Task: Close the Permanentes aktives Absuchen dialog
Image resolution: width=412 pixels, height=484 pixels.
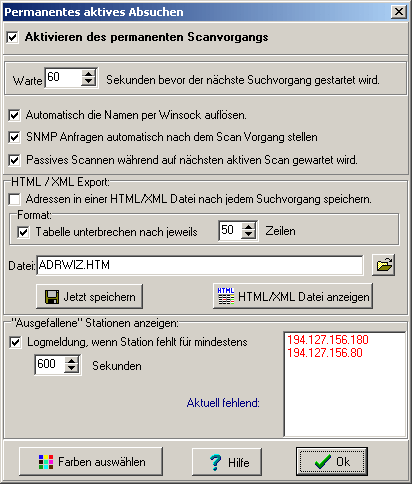Action: 399,12
